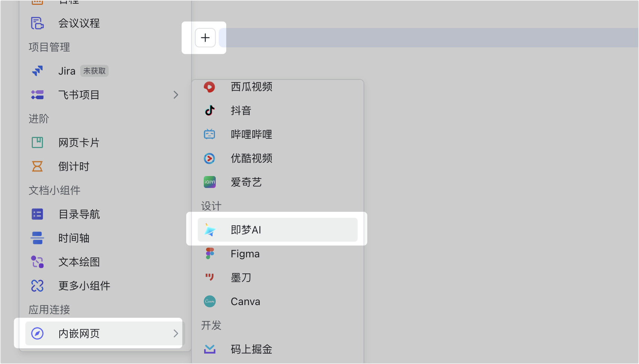Screen dimensions: 639x364
Task: Click the 墨刀 logo icon
Action: (209, 277)
